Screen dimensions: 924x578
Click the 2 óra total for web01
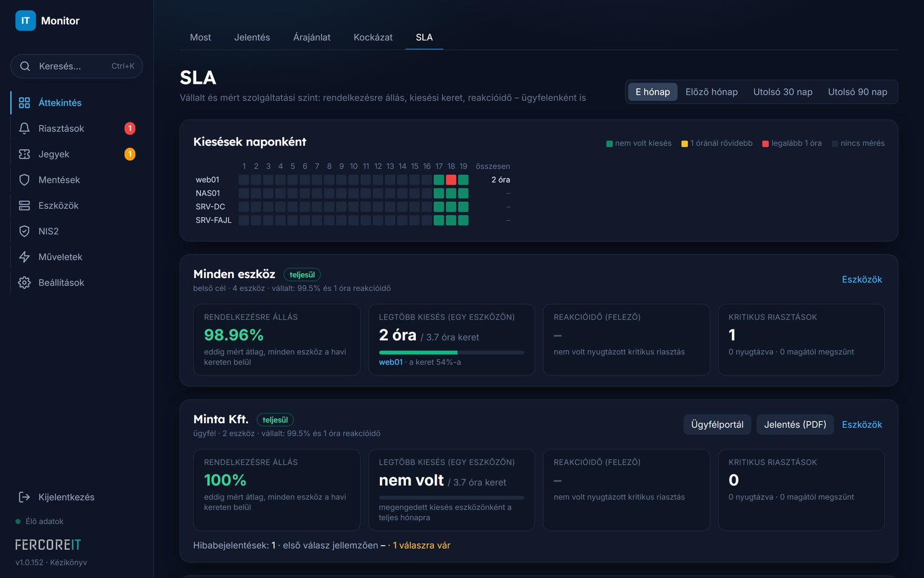pos(500,180)
